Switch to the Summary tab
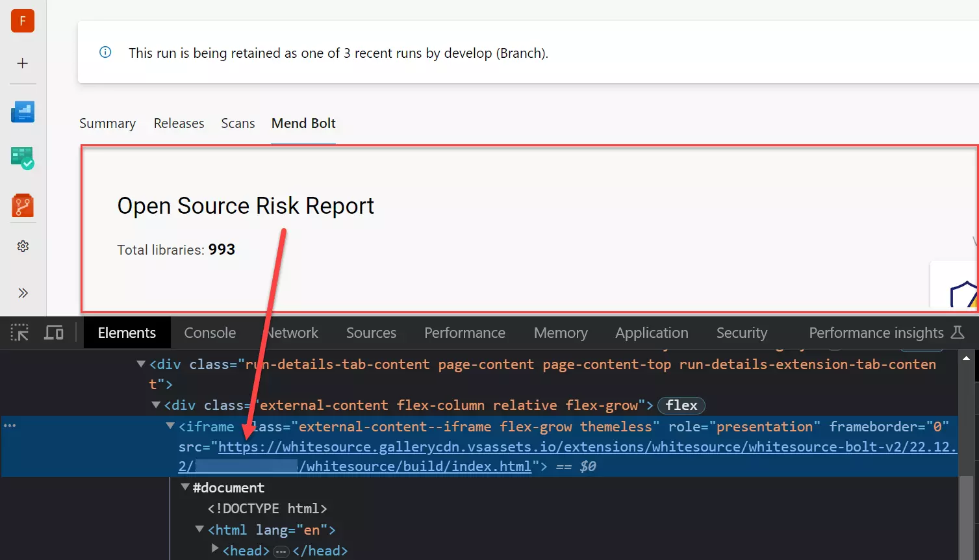Viewport: 979px width, 560px height. (108, 123)
